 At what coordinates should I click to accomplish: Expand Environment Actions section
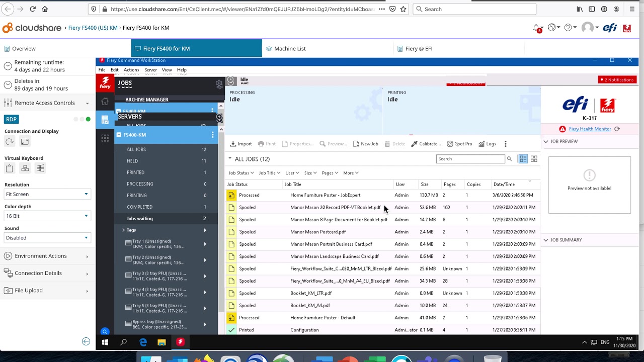click(47, 256)
